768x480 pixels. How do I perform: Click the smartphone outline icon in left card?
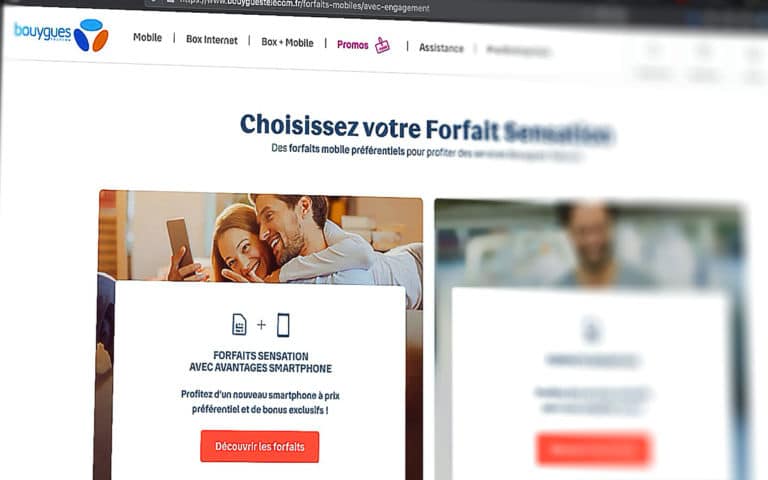[x=283, y=325]
